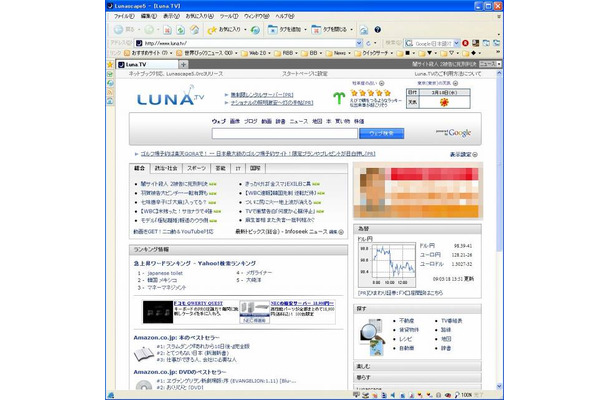Select the ニュース search type link
This screenshot has height=400, width=610.
point(298,121)
